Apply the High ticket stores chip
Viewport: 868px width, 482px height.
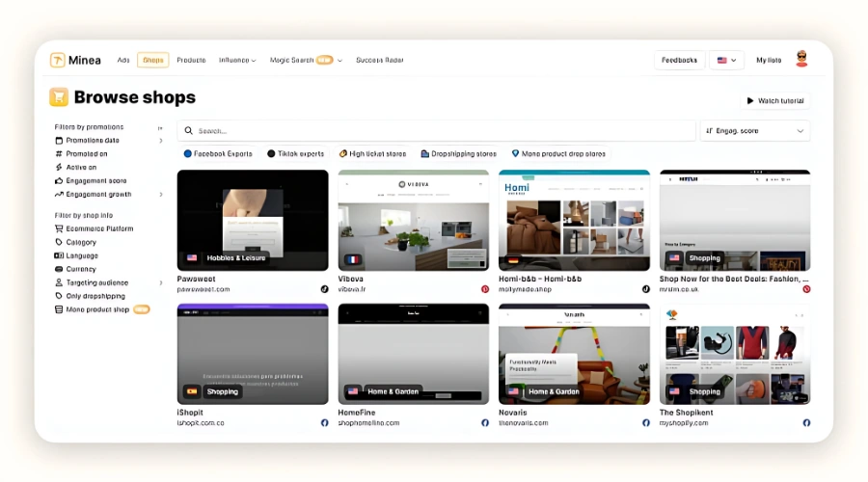372,154
